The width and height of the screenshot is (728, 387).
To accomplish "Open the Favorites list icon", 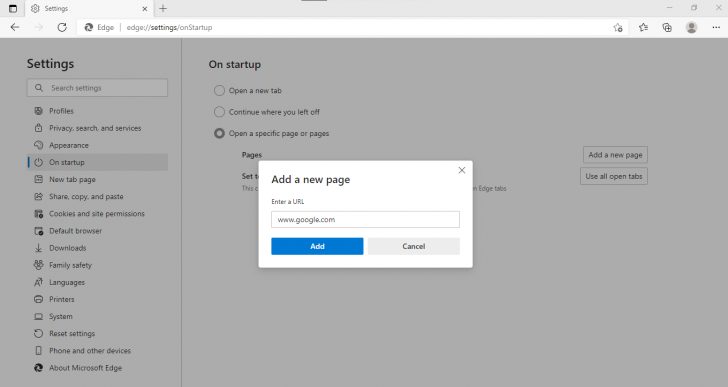I will 643,27.
